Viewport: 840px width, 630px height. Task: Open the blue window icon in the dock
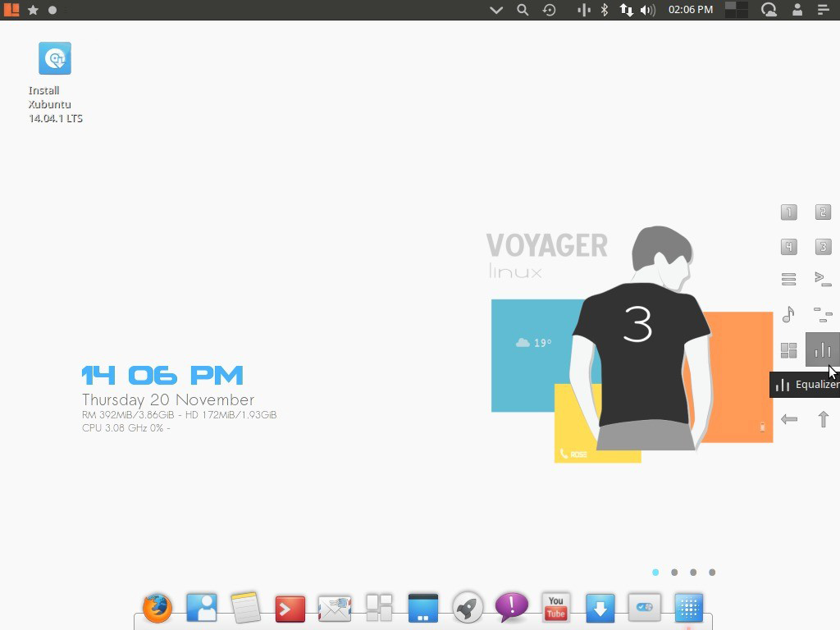(x=423, y=608)
